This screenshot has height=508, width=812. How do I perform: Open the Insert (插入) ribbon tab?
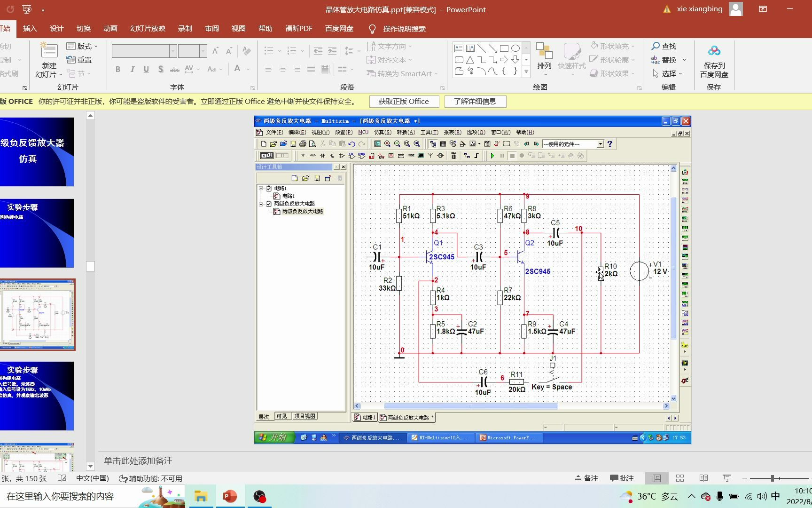click(30, 29)
